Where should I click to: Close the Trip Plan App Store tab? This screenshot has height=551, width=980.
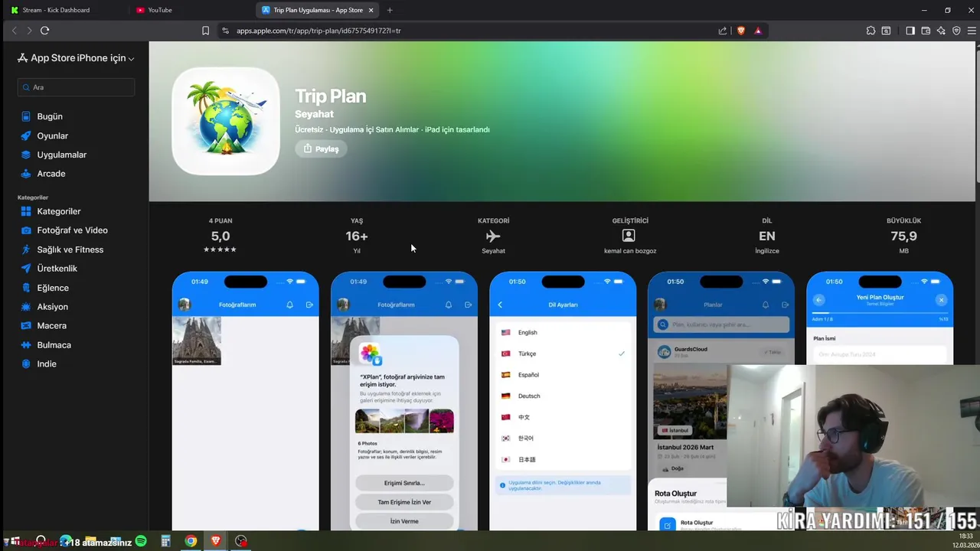(x=371, y=10)
